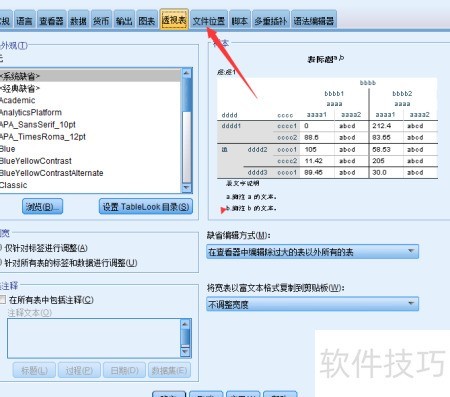Click the TableLook list scroll-down arrow
Image resolution: width=450 pixels, height=397 pixels.
(x=187, y=188)
